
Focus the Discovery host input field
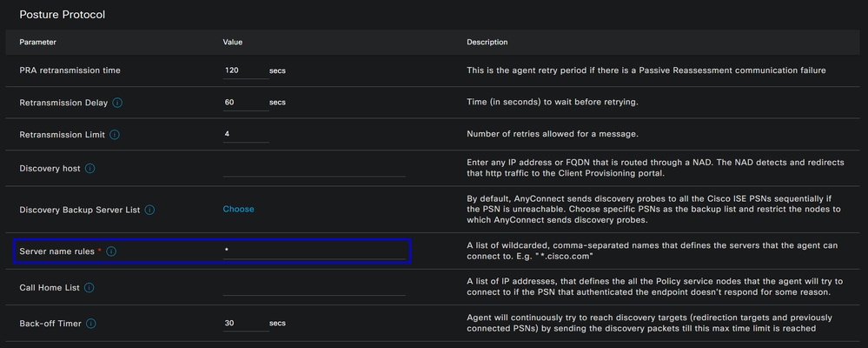point(315,168)
